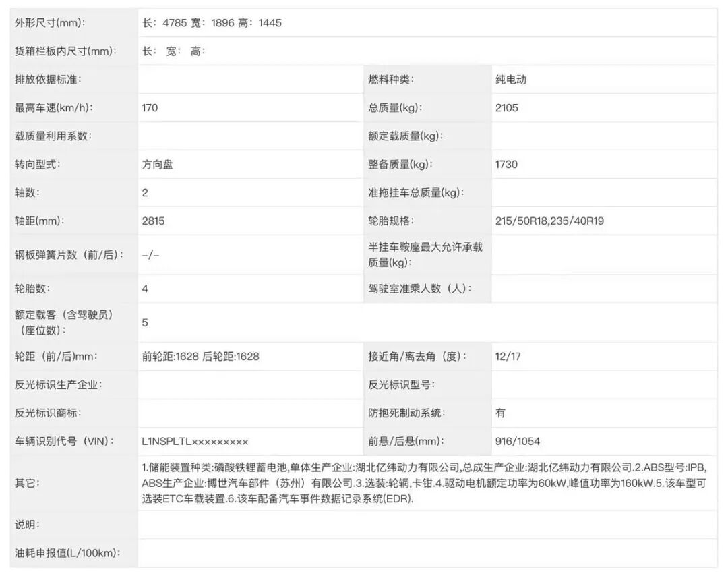The width and height of the screenshot is (728, 578).
Task: Select the top speed value 170
Action: point(148,107)
